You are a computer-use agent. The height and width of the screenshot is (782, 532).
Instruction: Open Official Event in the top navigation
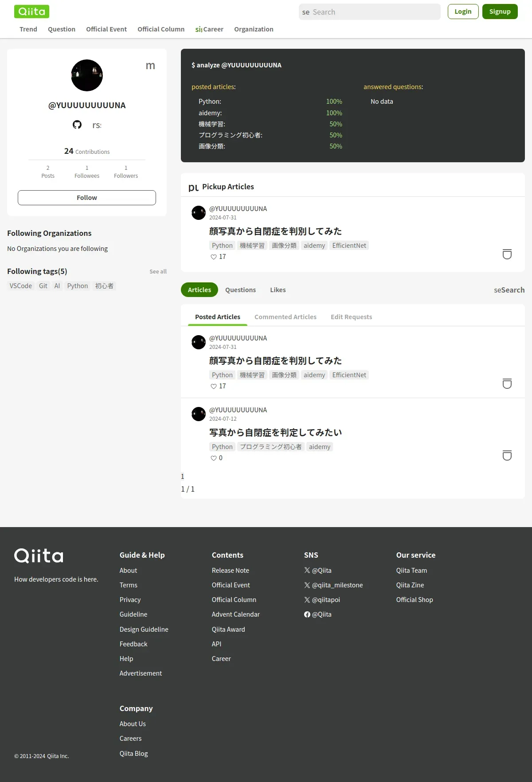point(106,29)
